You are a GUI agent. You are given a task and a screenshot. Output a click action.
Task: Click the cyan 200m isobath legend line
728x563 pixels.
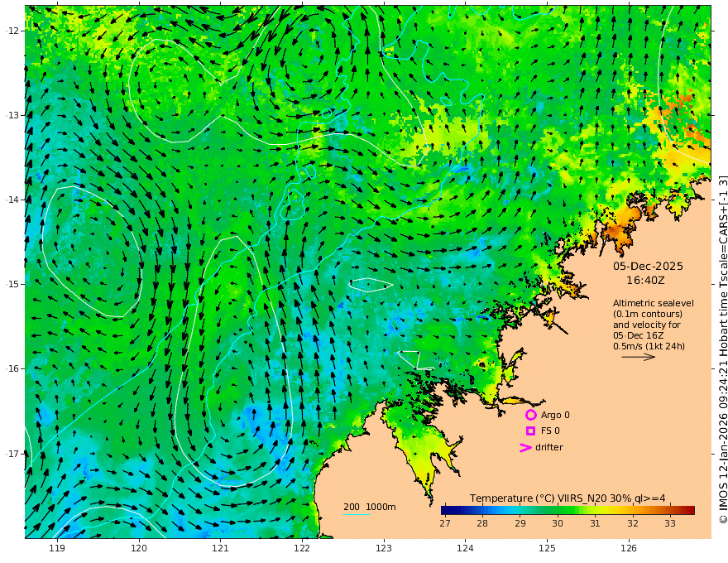[357, 514]
